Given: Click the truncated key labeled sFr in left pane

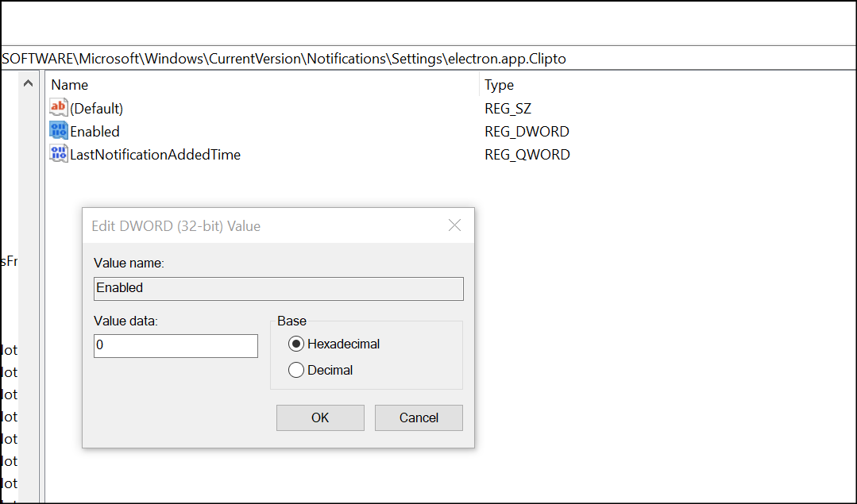Looking at the screenshot, I should (9, 261).
